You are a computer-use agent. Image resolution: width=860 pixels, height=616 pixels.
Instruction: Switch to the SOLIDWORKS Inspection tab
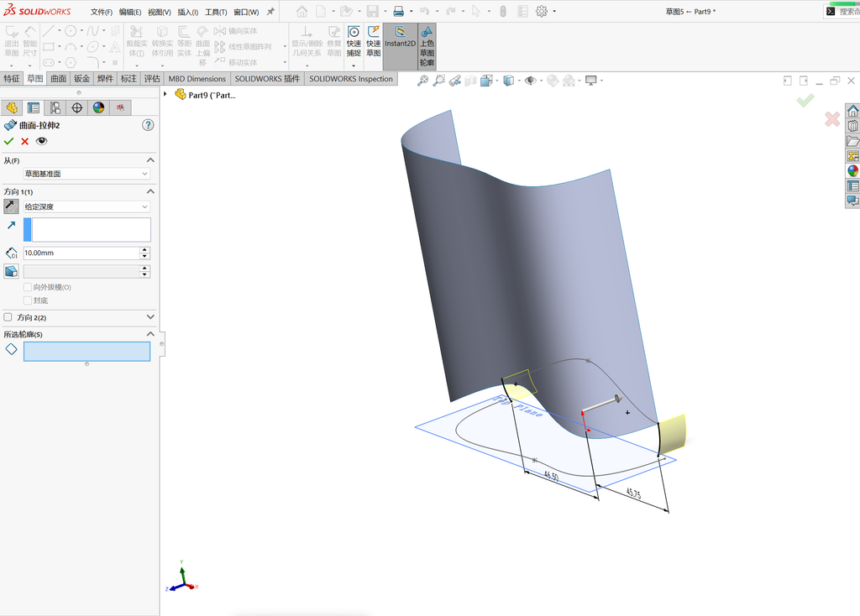pyautogui.click(x=351, y=78)
